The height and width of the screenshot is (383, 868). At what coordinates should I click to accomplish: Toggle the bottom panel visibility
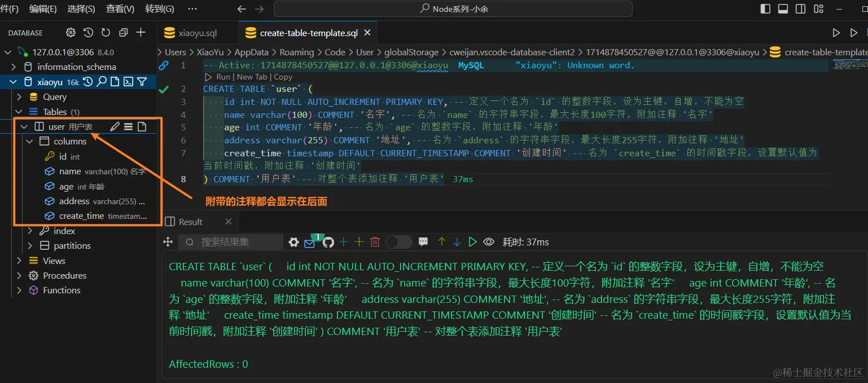(x=783, y=9)
